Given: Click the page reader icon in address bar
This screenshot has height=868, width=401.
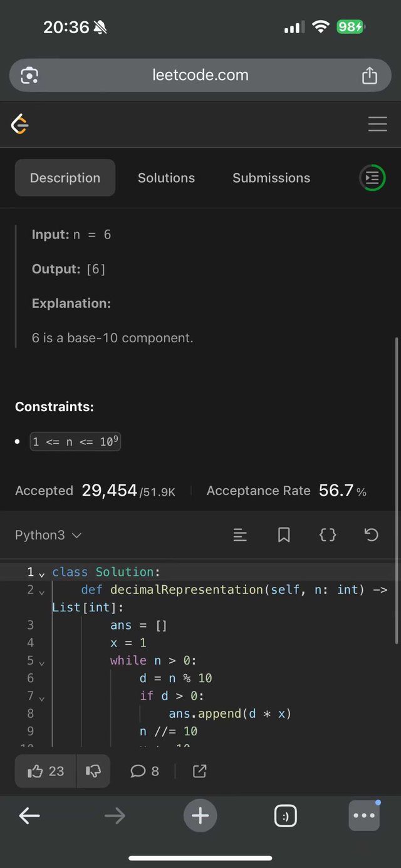Looking at the screenshot, I should pyautogui.click(x=29, y=76).
